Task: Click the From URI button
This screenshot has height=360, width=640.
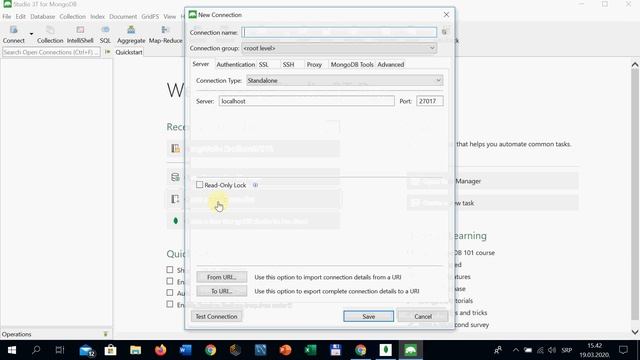Action: [x=222, y=277]
